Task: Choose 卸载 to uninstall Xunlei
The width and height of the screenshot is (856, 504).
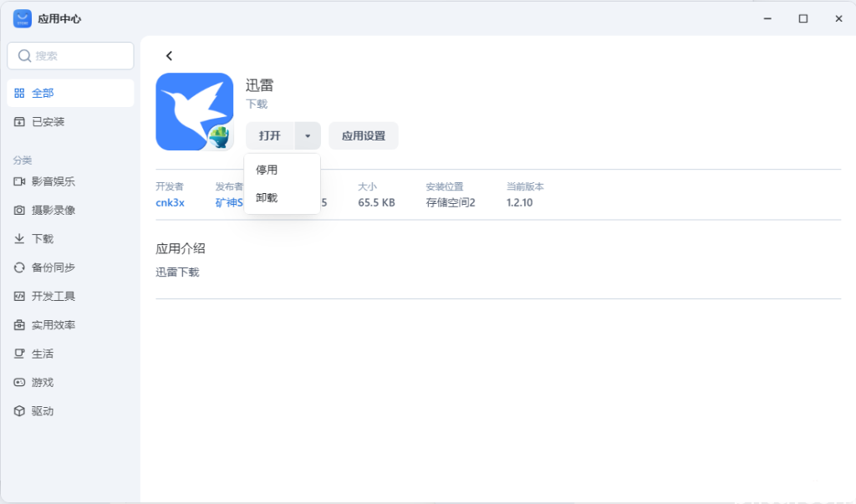Action: (267, 198)
